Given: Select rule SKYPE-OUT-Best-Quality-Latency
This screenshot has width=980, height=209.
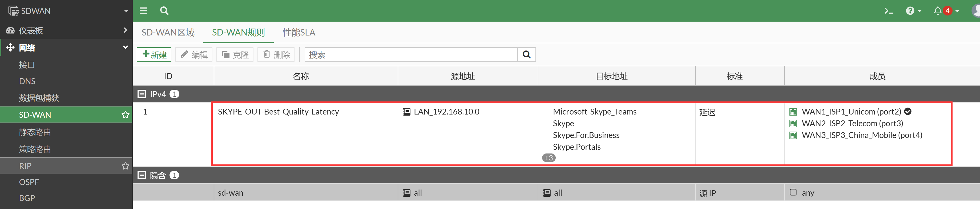Looking at the screenshot, I should [278, 112].
